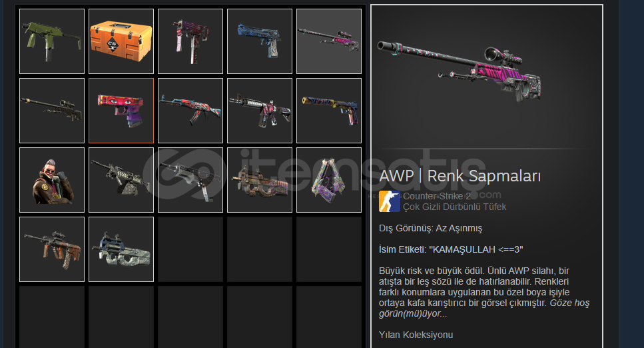Screen dimensions: 644x348
Task: Select the grey MP5 submachine gun item
Action: (x=190, y=180)
